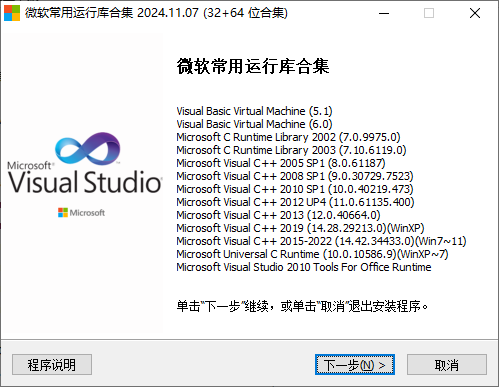Screen dimensions: 499x387
Task: Click the disabled maximize button
Action: click(x=429, y=13)
